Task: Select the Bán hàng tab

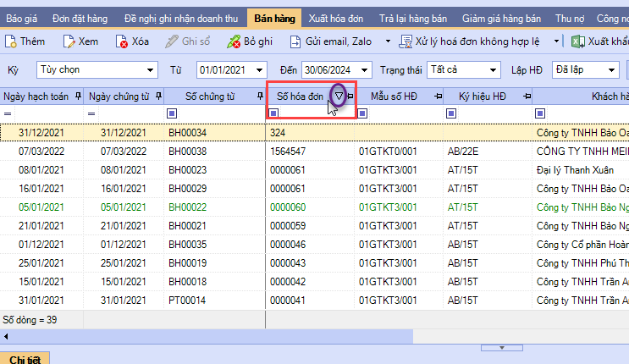Action: pyautogui.click(x=274, y=19)
